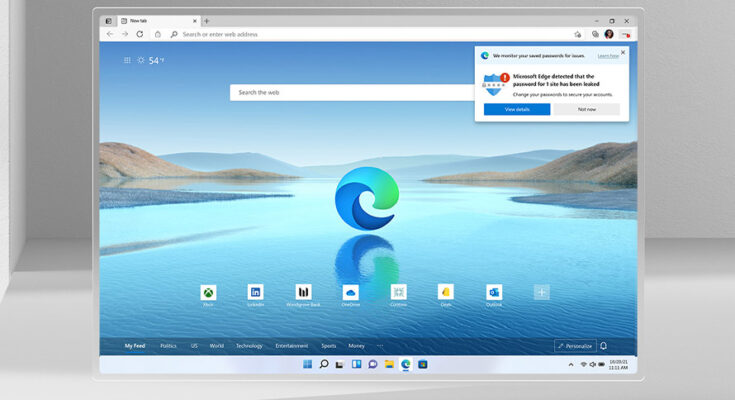Screen dimensions: 735x400
Task: Open the home page via home icon
Action: point(158,34)
